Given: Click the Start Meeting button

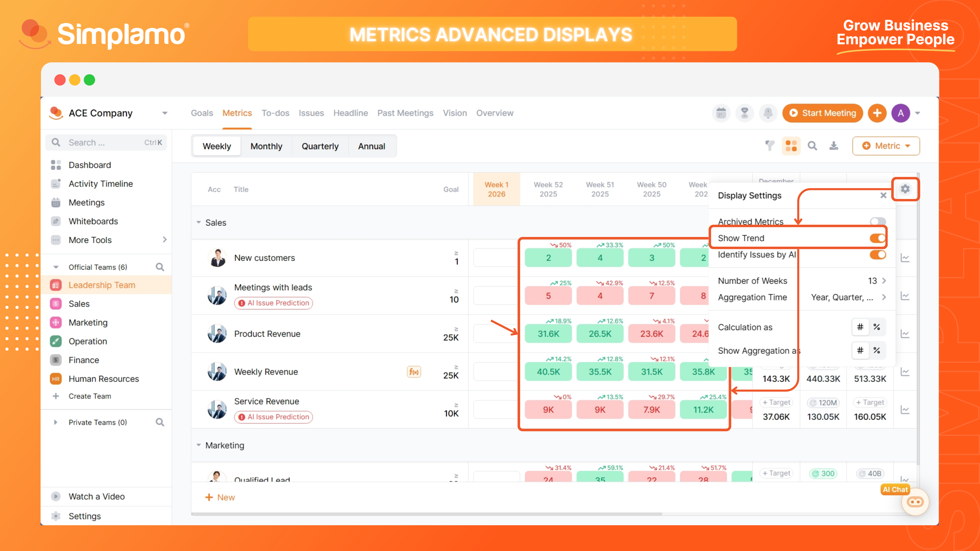Looking at the screenshot, I should (823, 113).
